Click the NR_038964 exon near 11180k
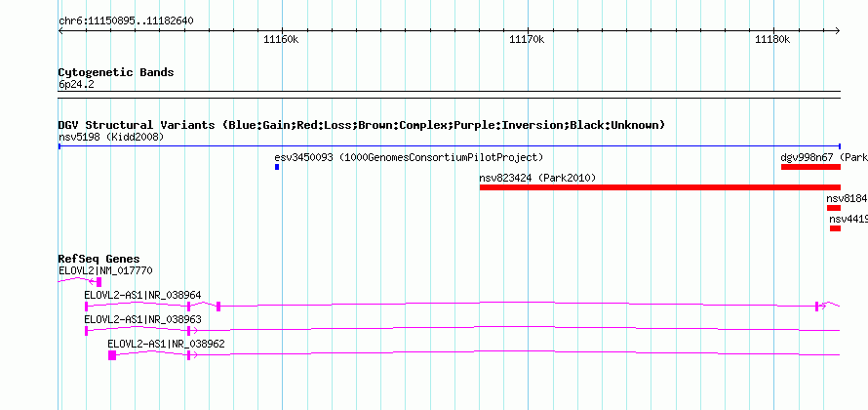Screen dimensions: 868x410 (816, 307)
